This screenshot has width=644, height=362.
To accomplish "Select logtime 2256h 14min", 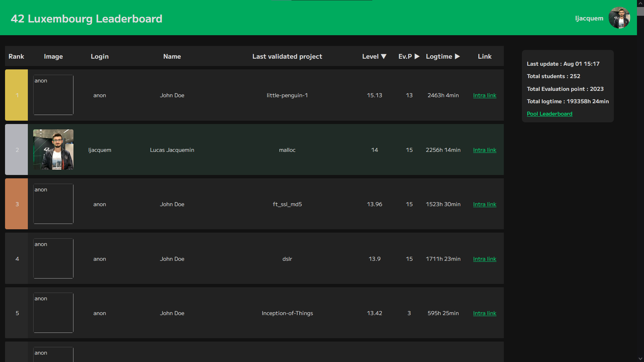I will pyautogui.click(x=443, y=150).
